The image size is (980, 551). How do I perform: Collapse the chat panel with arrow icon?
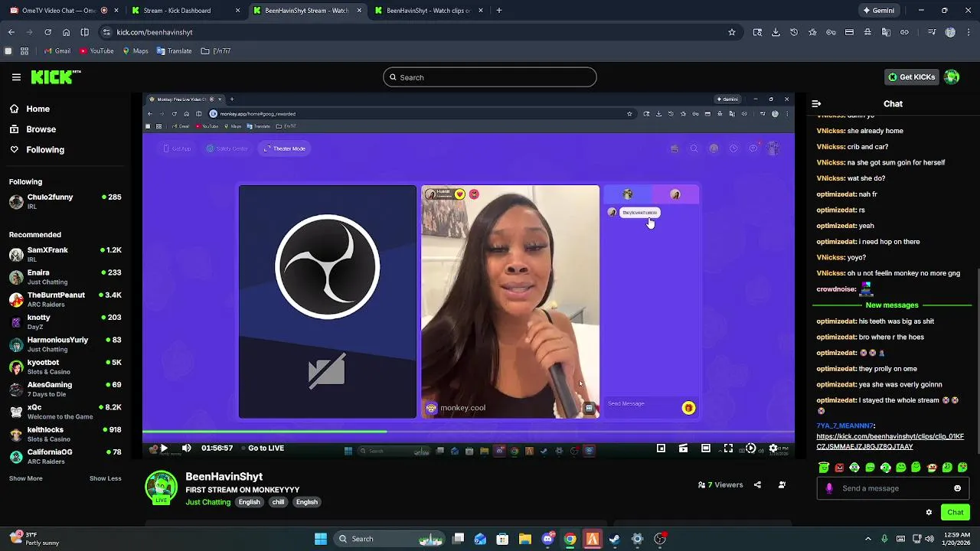pyautogui.click(x=816, y=103)
